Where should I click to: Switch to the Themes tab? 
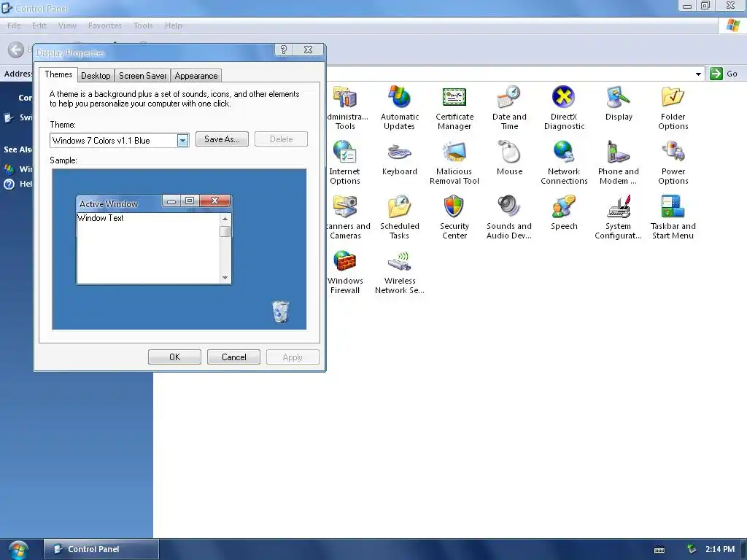[58, 75]
